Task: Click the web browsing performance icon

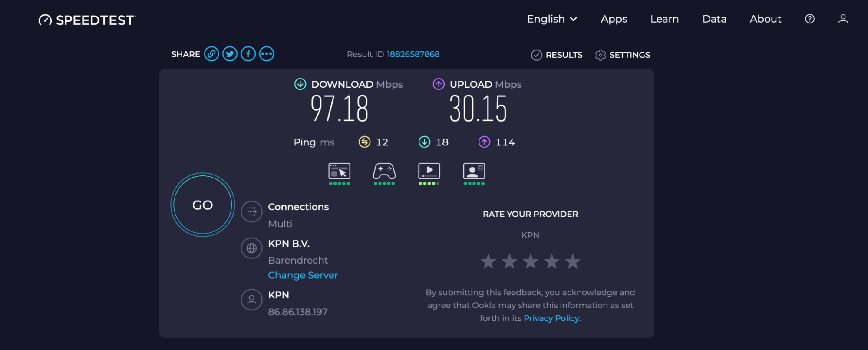Action: point(339,172)
